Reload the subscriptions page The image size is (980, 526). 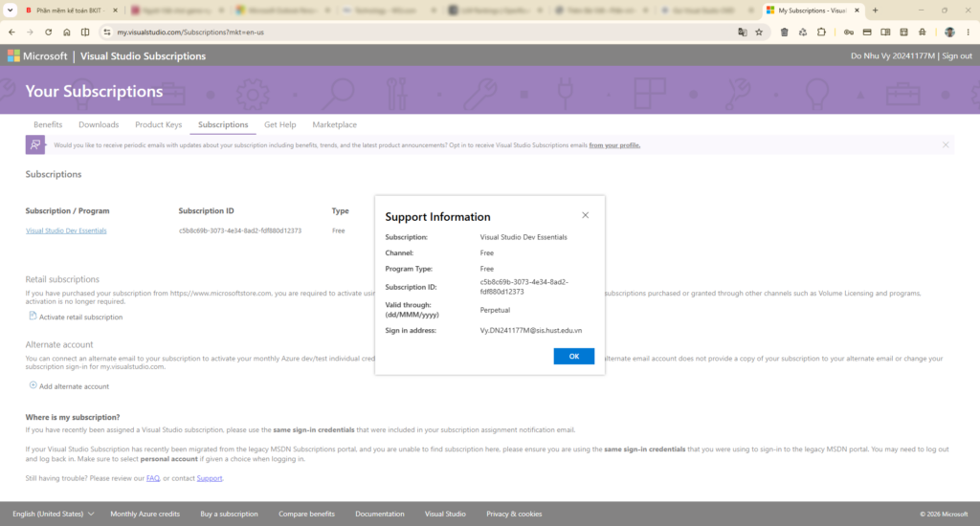48,32
